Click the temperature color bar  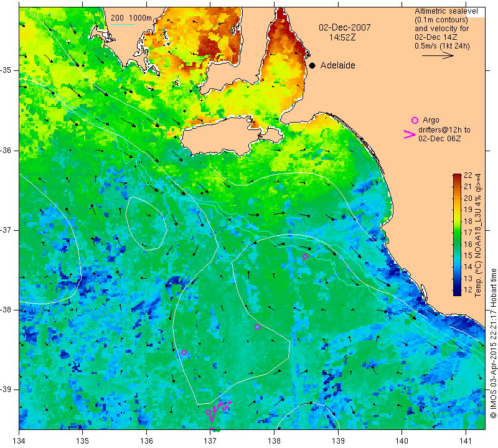tap(457, 235)
